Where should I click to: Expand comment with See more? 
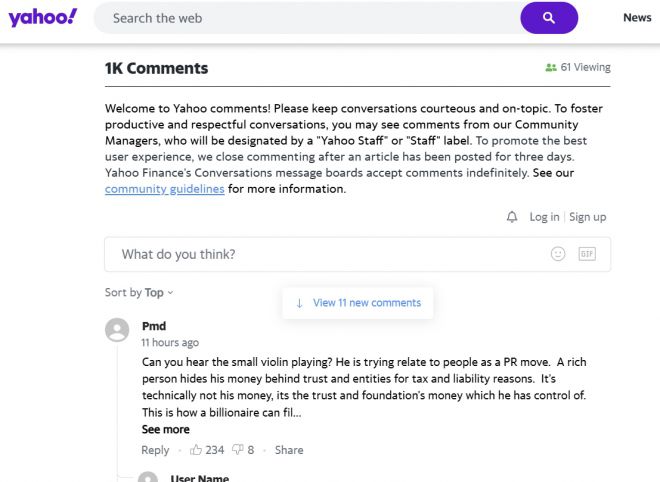(165, 429)
